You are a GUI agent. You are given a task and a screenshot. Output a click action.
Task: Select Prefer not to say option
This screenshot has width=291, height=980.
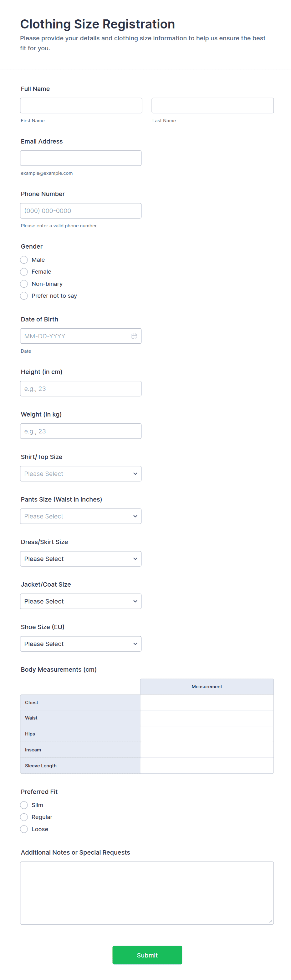pyautogui.click(x=24, y=296)
